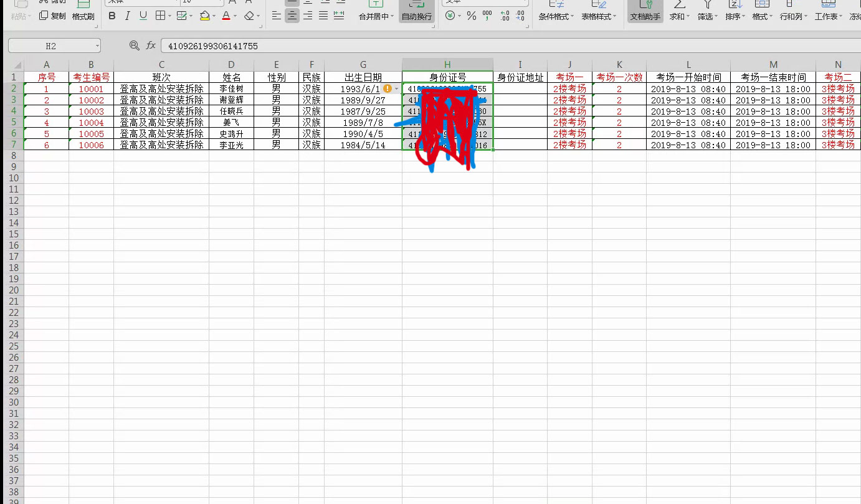Click header cell 出生日期

coord(363,77)
